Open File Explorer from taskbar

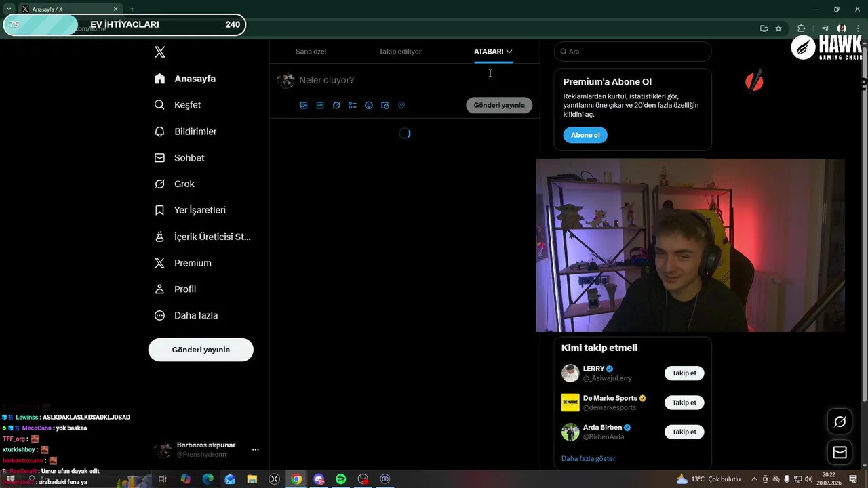252,479
